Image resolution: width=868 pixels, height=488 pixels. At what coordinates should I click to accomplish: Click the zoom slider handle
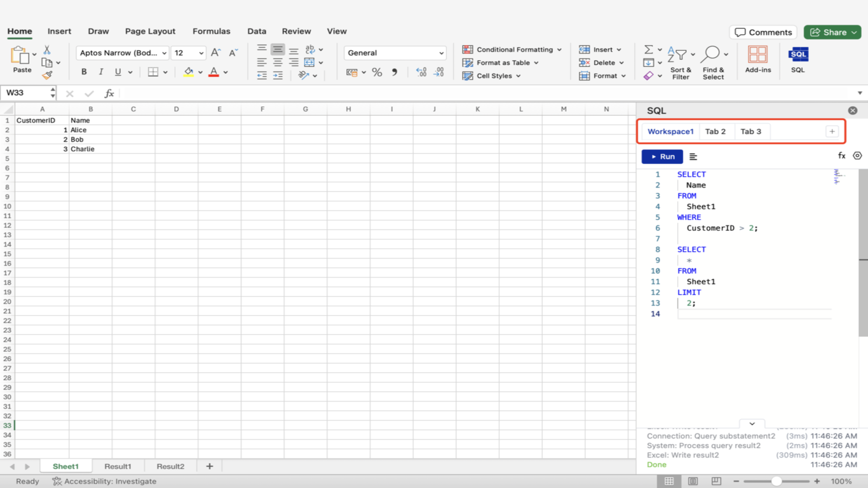click(x=776, y=482)
